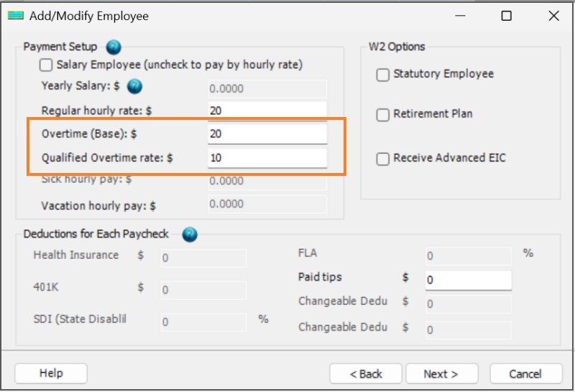
Task: Click the disabled Yearly Salary field
Action: click(x=267, y=88)
